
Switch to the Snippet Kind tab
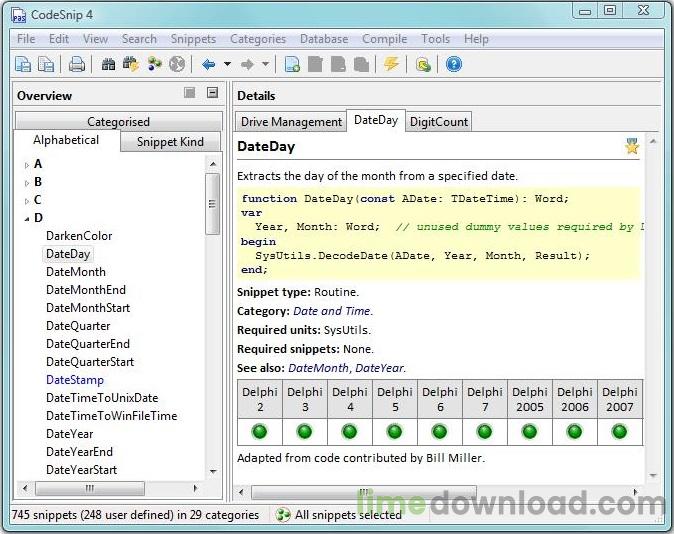tap(170, 141)
